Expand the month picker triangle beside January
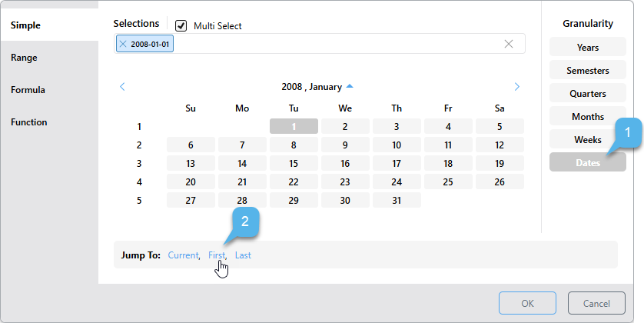The image size is (644, 323). pos(350,86)
